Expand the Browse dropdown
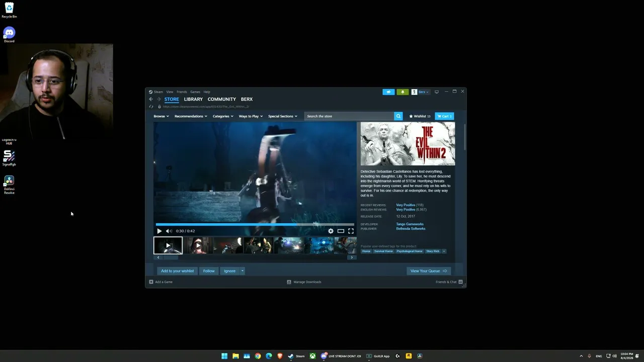 [160, 116]
